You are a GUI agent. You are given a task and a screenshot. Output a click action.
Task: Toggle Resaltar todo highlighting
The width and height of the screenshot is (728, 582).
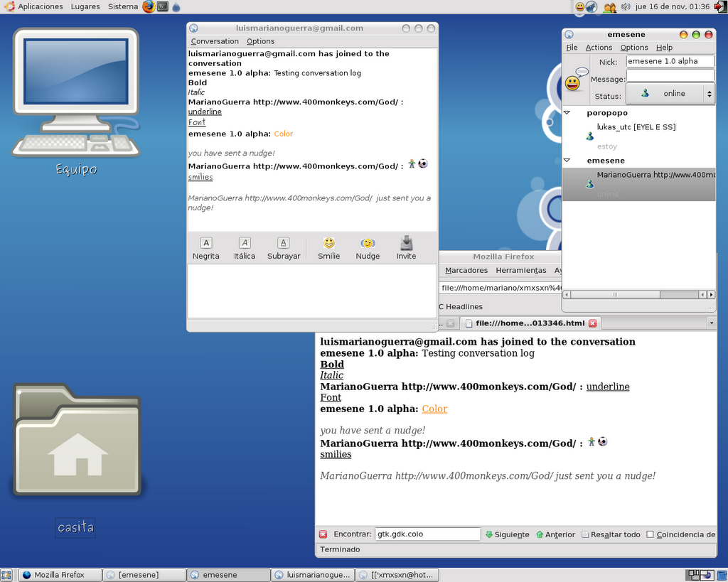coord(611,534)
